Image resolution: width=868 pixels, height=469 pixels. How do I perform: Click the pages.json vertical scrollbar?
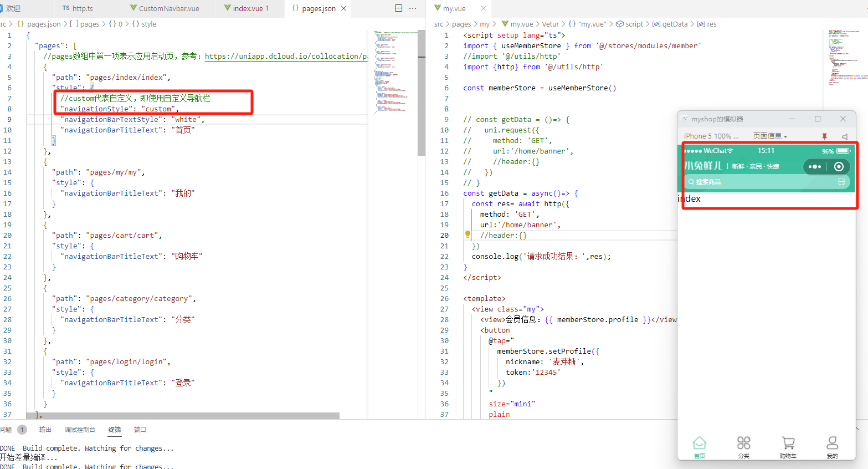coord(421,94)
